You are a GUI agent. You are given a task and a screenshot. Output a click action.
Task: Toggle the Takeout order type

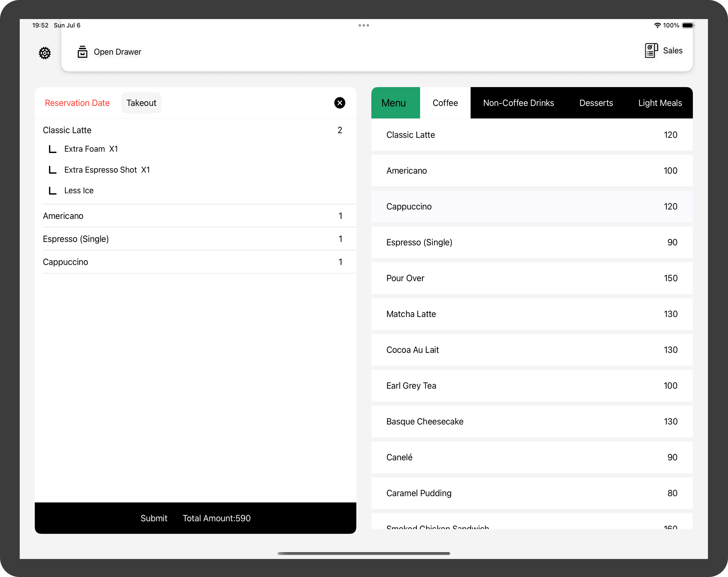(x=141, y=103)
